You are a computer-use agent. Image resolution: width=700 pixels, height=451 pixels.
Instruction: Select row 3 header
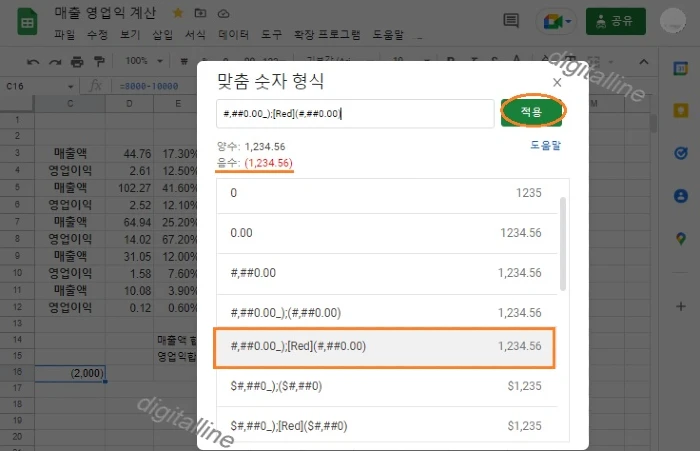(17, 153)
